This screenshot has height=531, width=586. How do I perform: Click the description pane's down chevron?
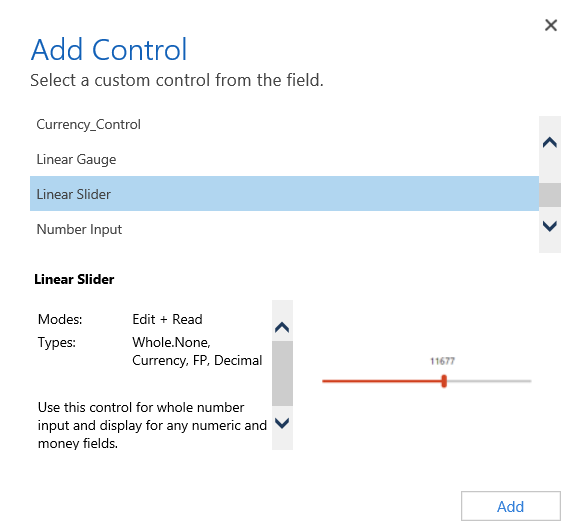tap(282, 423)
